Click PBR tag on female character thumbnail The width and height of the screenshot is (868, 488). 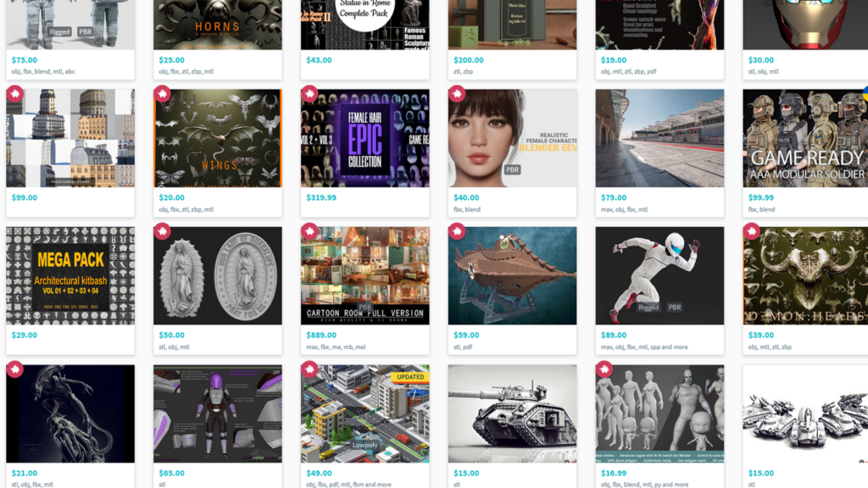pyautogui.click(x=513, y=169)
